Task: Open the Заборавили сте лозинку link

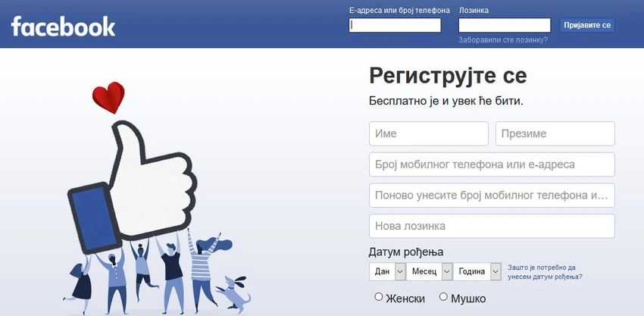Action: (x=503, y=40)
